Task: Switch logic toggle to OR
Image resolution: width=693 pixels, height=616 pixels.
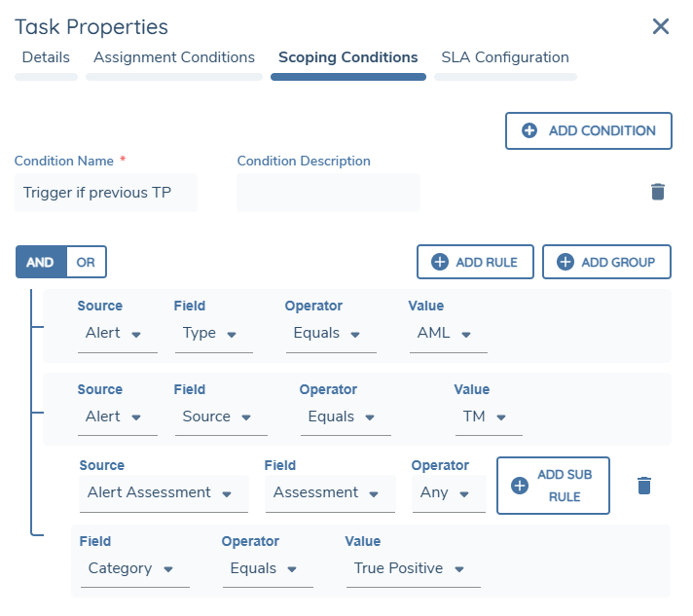Action: [87, 262]
